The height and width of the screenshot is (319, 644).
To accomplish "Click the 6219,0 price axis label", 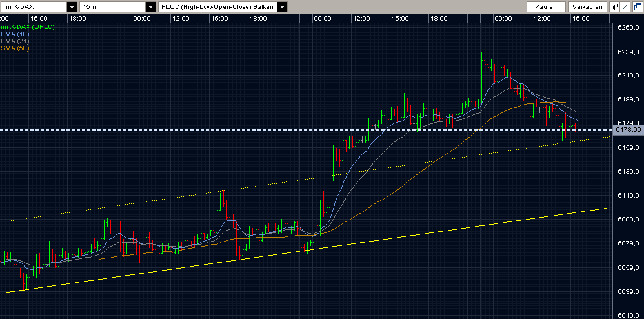I will tap(628, 76).
